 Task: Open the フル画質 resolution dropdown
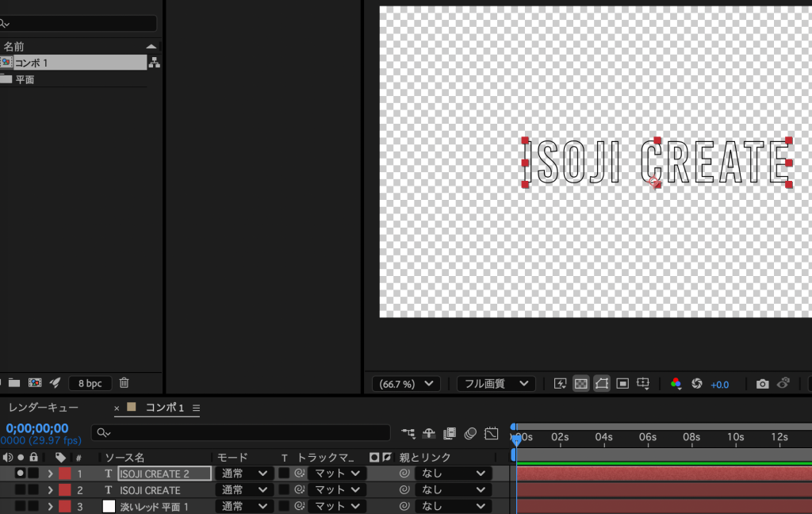(496, 384)
